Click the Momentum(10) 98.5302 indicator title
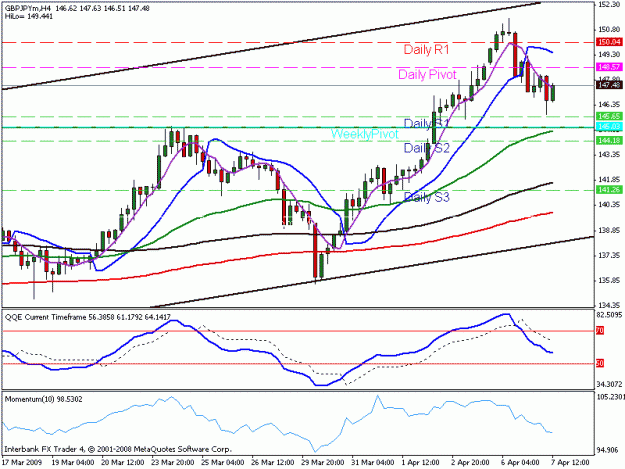 [x=43, y=399]
